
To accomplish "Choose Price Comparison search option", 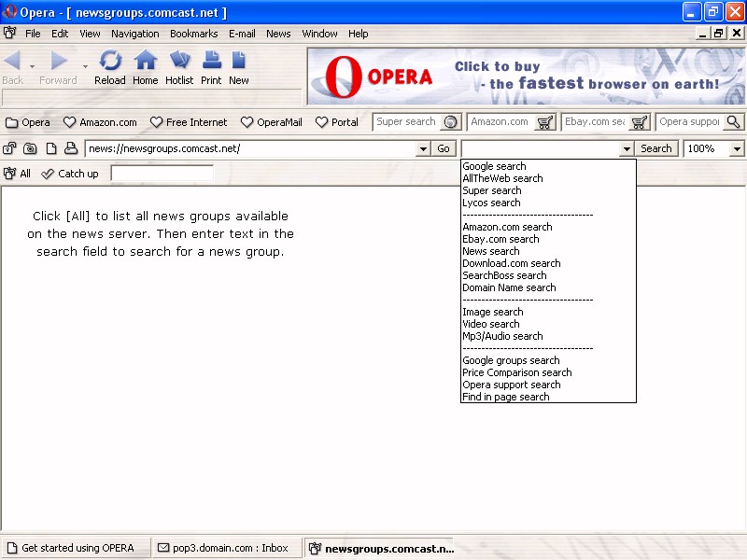I will [548, 372].
